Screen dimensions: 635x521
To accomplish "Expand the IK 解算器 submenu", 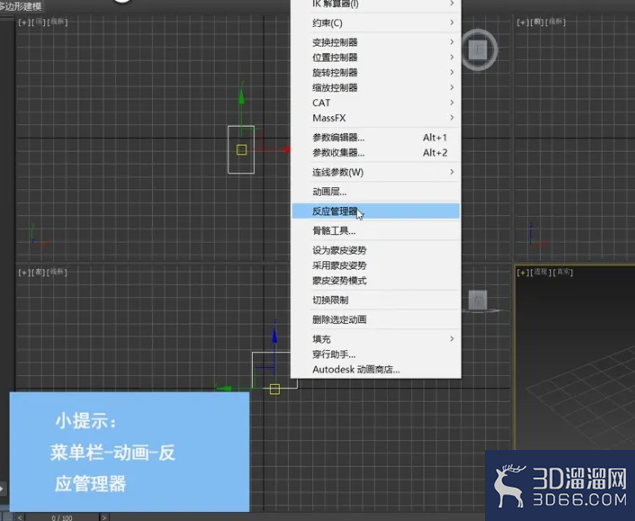I will click(375, 4).
